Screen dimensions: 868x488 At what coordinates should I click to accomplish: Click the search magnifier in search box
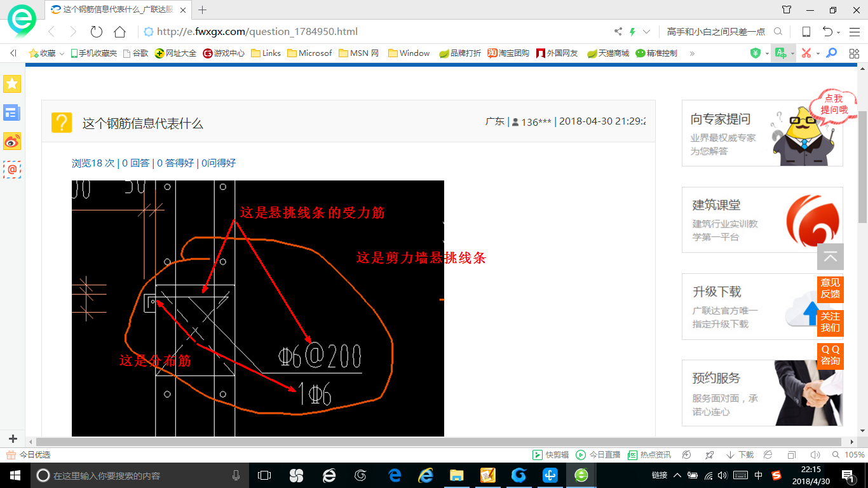tap(778, 32)
